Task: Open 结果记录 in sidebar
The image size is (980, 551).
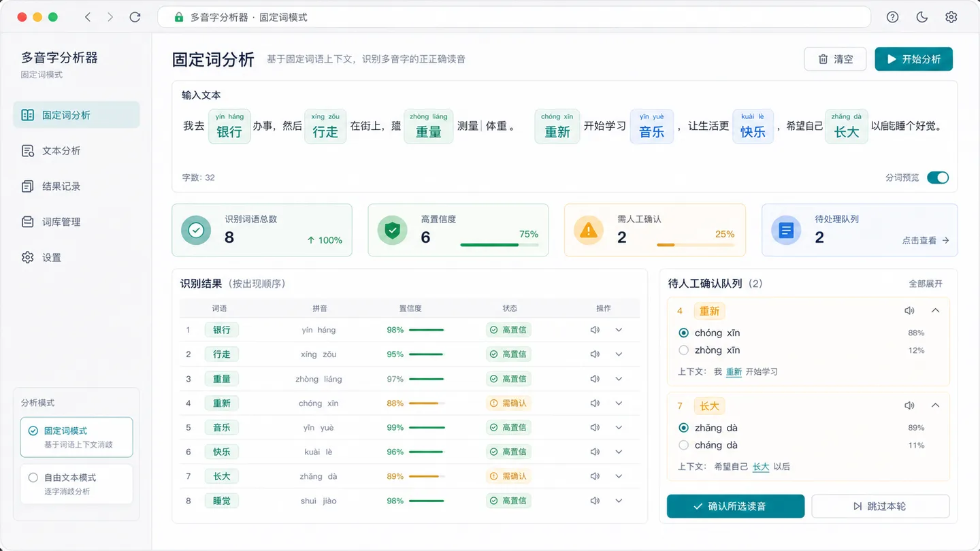Action: click(76, 186)
